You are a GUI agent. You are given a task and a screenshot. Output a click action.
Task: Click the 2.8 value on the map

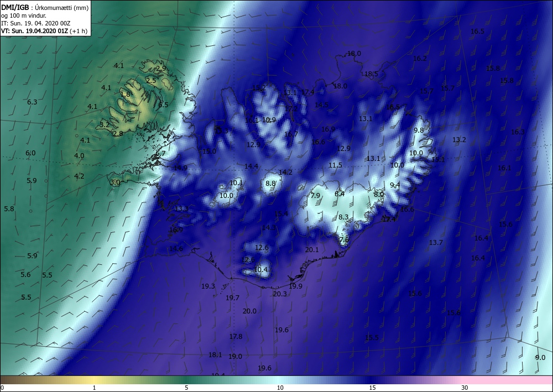pos(118,134)
